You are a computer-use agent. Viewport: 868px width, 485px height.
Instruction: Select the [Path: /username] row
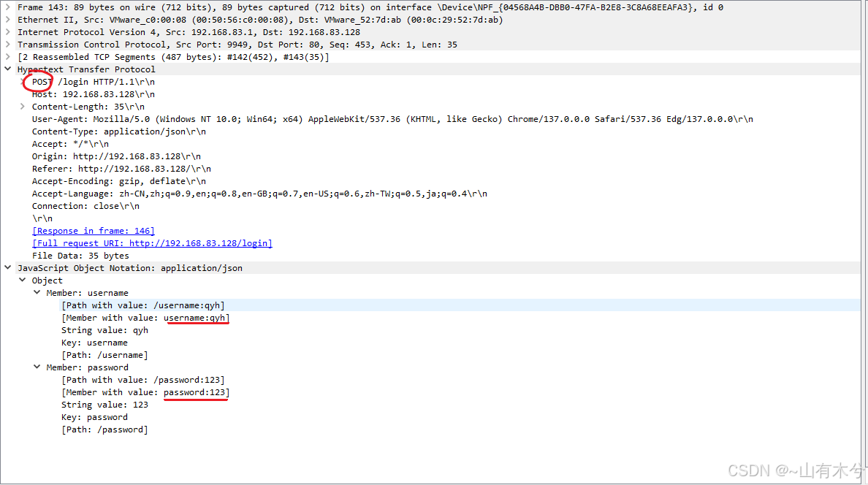point(104,355)
